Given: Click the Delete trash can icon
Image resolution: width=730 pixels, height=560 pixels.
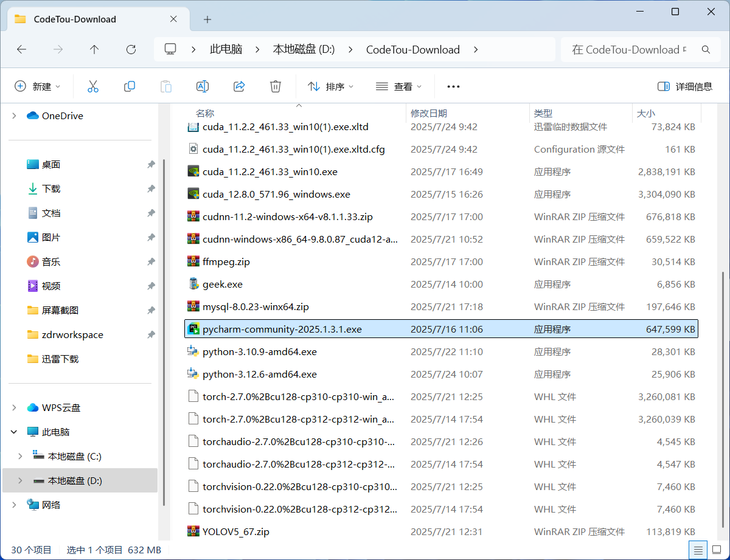Looking at the screenshot, I should click(276, 86).
